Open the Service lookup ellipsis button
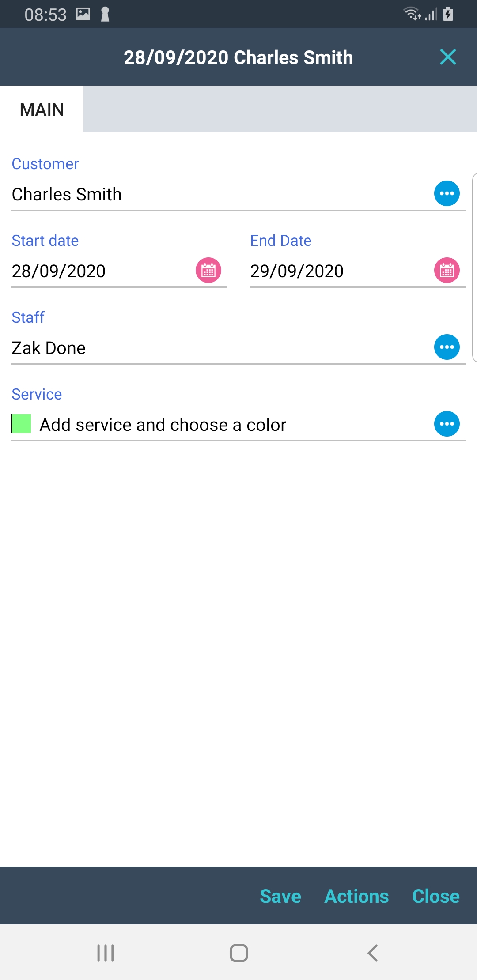Screen dimensions: 477x980 447,424
